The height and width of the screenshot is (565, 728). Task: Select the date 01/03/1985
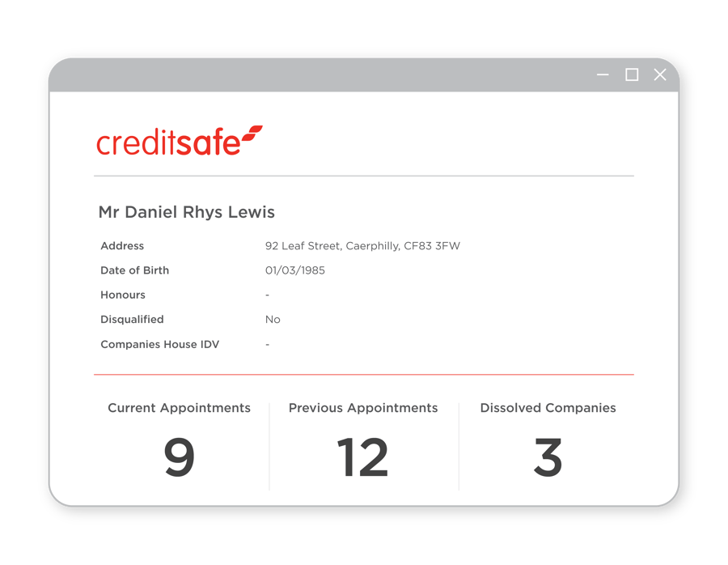294,270
